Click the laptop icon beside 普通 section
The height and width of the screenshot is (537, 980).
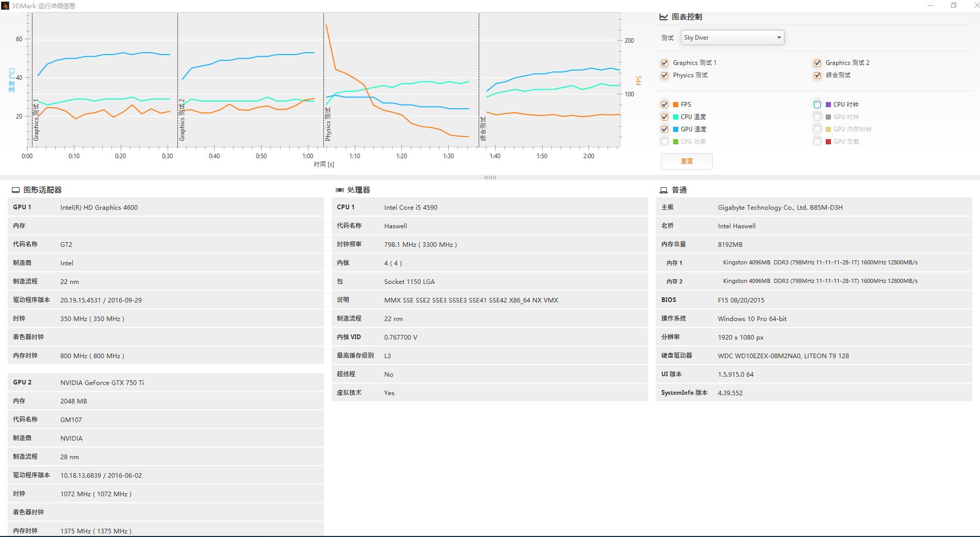[664, 190]
